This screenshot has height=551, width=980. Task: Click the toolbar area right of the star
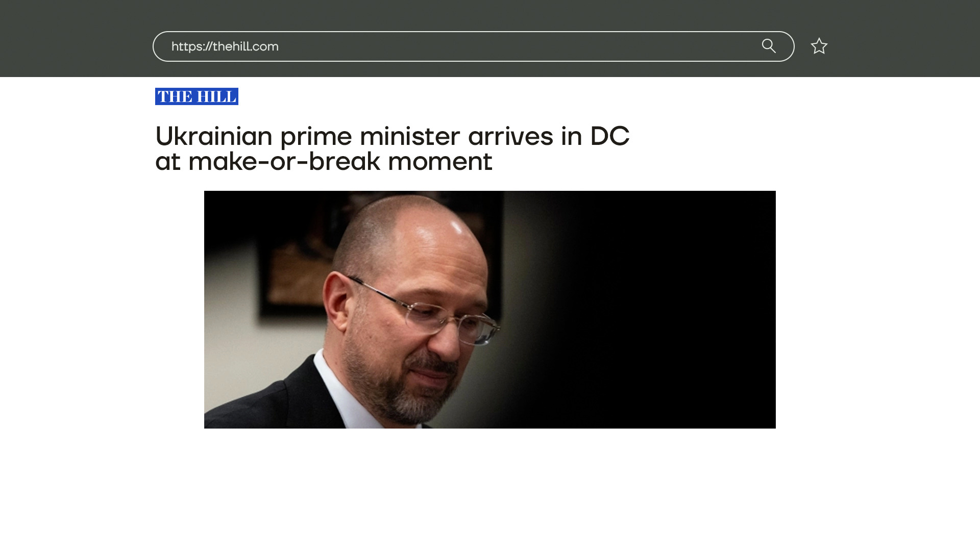tap(903, 38)
